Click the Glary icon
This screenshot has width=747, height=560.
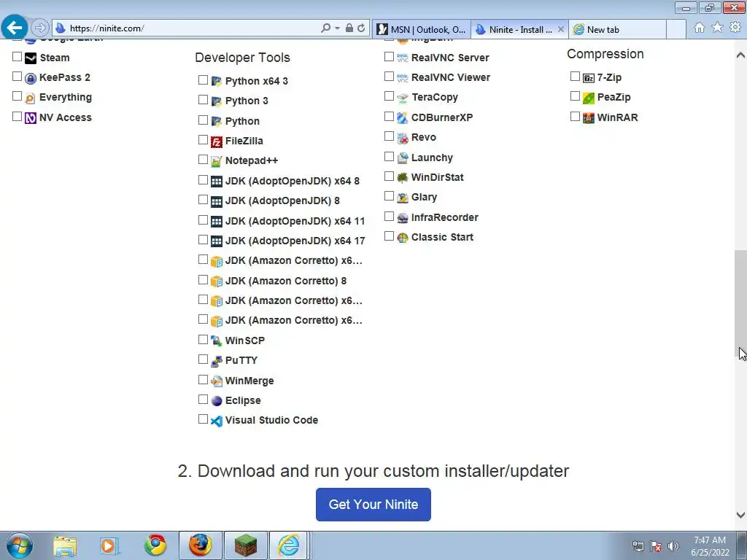coord(403,198)
